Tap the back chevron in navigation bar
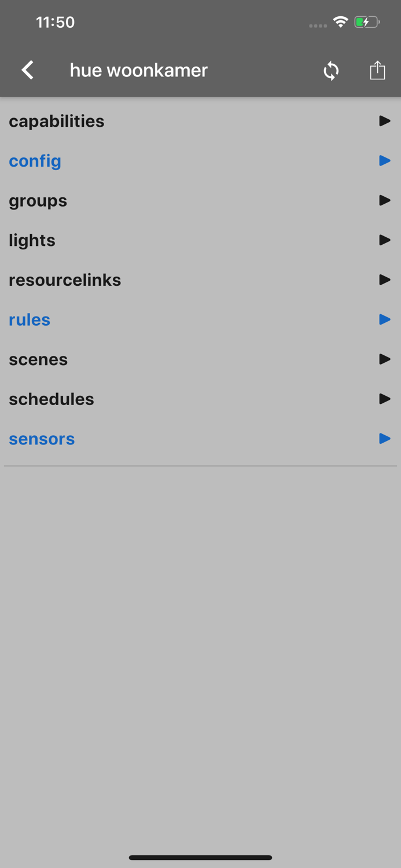The image size is (401, 868). click(x=27, y=69)
